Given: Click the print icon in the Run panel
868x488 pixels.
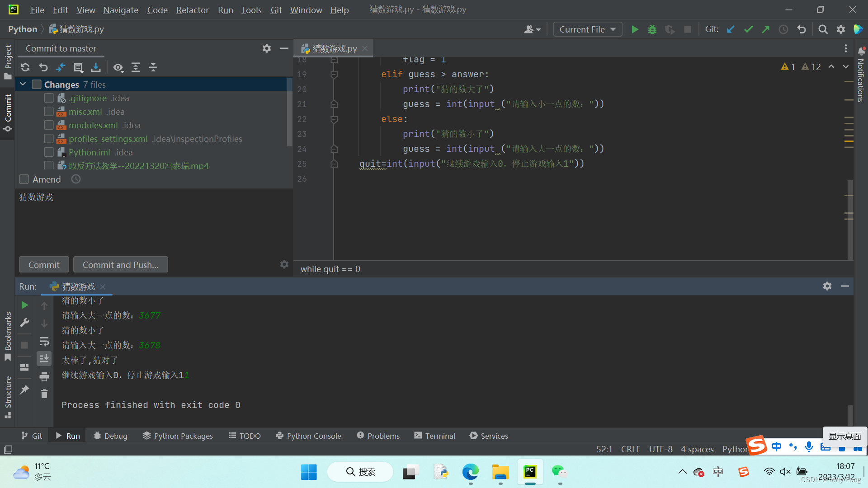Looking at the screenshot, I should tap(44, 376).
